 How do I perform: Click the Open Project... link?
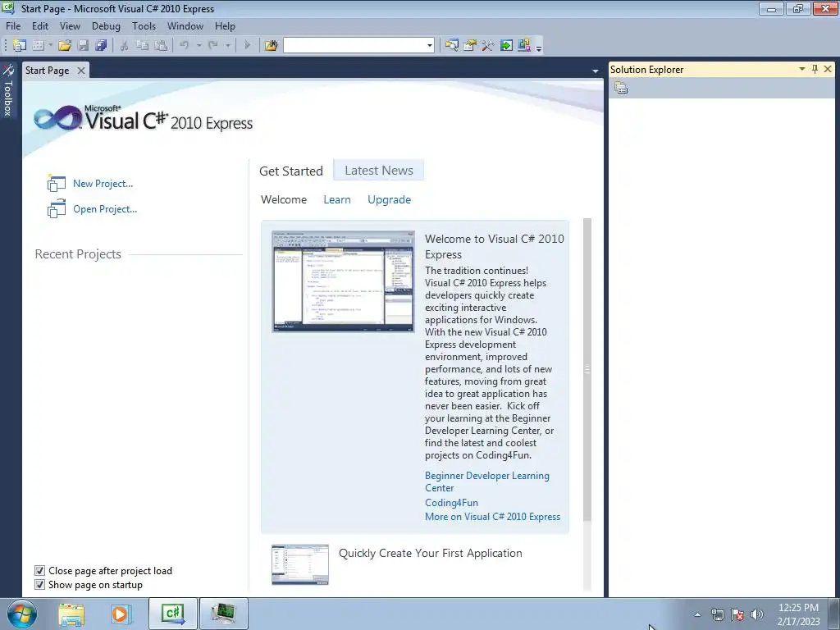click(x=105, y=209)
